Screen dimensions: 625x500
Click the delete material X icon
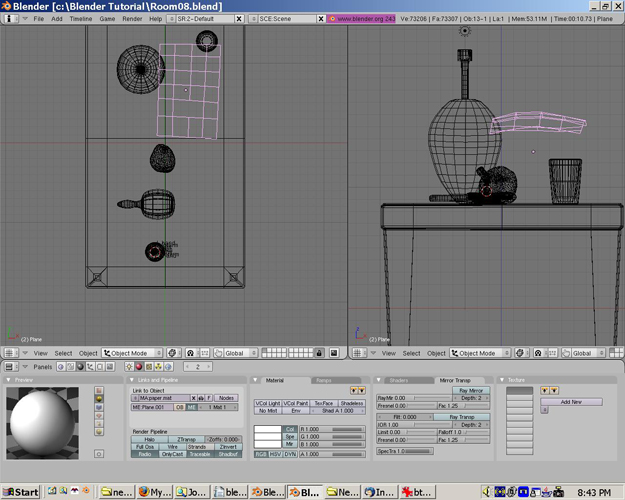(193, 398)
